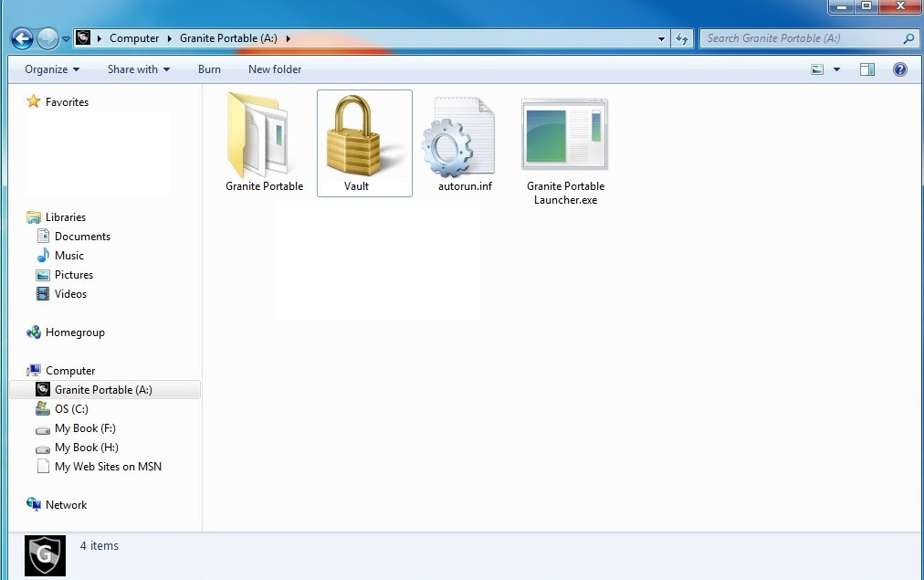Click the Granite shield logo in details pane
This screenshot has width=924, height=580.
[46, 555]
